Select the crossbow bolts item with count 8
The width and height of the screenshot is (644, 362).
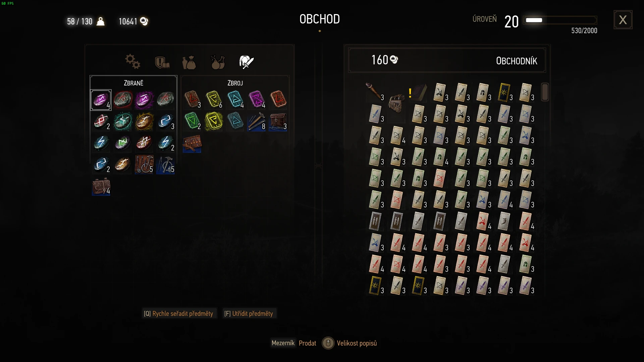(257, 121)
